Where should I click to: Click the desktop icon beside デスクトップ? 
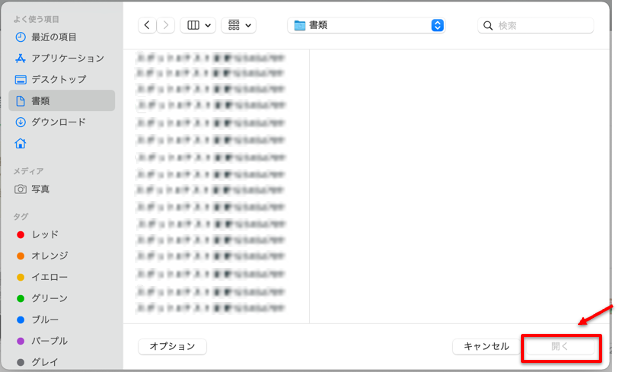tap(21, 80)
